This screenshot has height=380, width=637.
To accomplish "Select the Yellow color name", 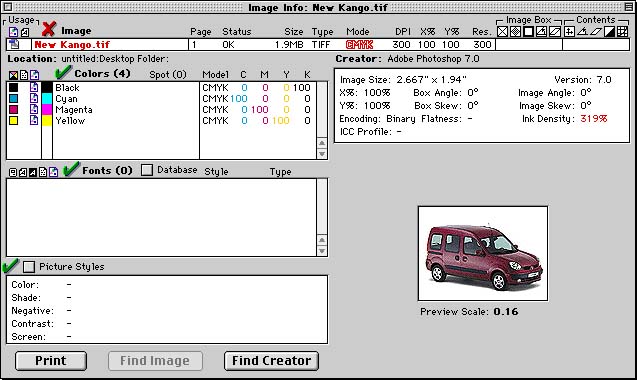I will click(70, 121).
